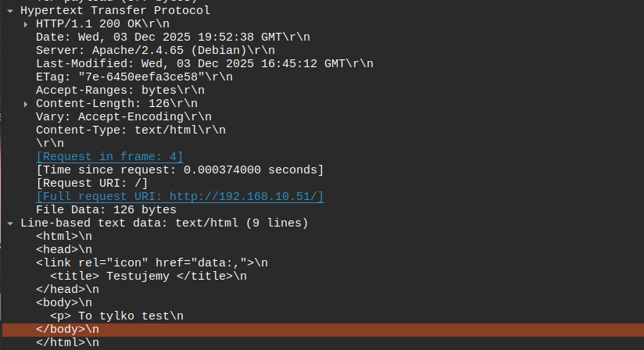Open the Request in frame: 4 link
Viewport: 644px width, 350px height.
coord(109,156)
